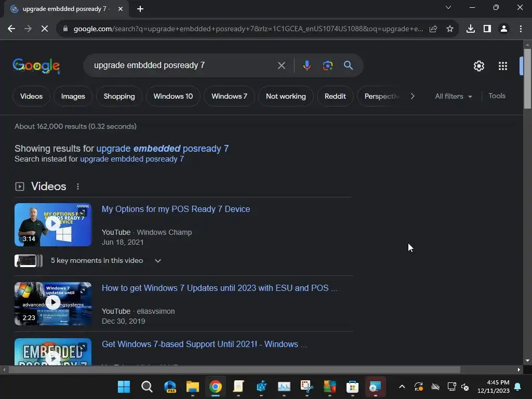Start a voice search with the microphone

coord(307,65)
